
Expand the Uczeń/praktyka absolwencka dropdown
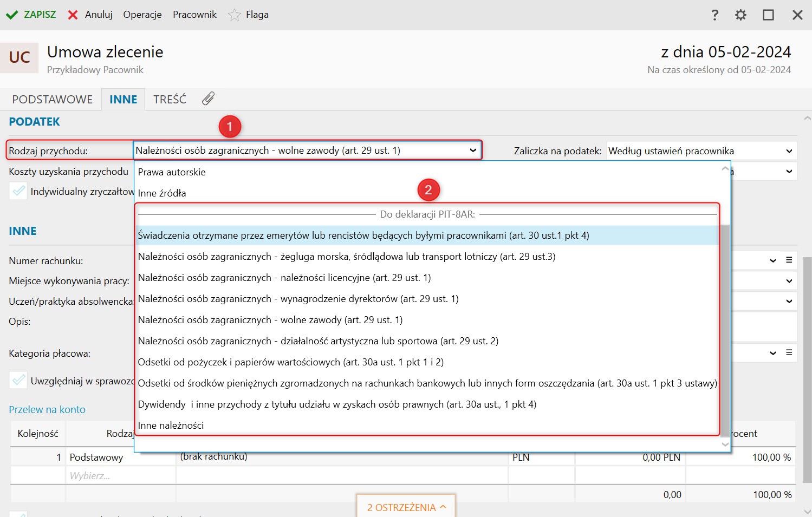click(x=789, y=301)
